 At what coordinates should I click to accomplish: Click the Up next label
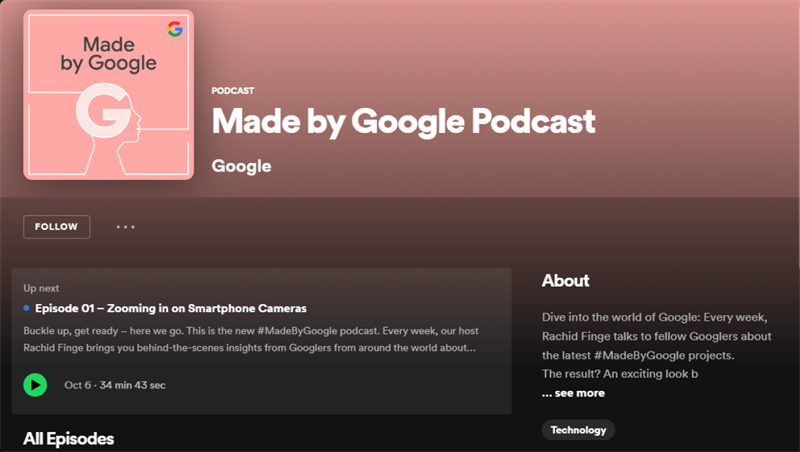click(41, 288)
